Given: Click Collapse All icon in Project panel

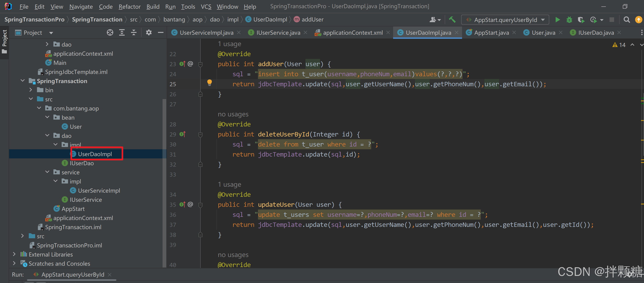Looking at the screenshot, I should click(134, 32).
